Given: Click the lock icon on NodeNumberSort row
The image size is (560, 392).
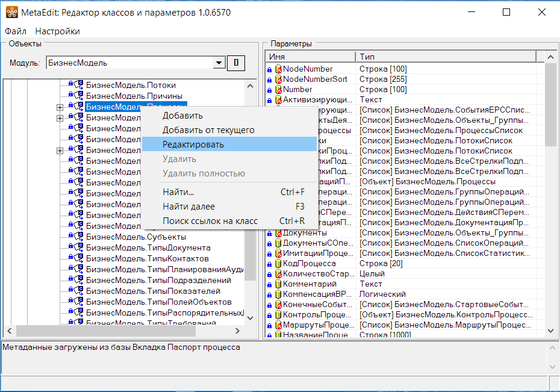Looking at the screenshot, I should point(269,79).
